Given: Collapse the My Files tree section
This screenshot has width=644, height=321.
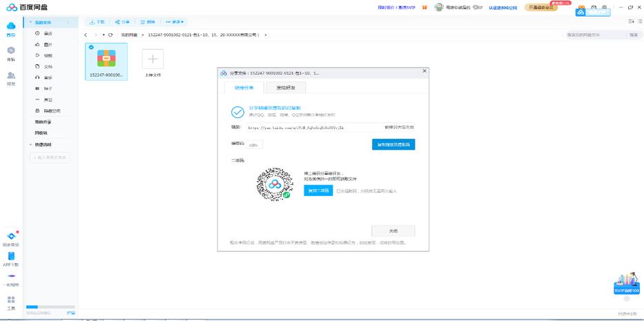Looking at the screenshot, I should (x=31, y=22).
